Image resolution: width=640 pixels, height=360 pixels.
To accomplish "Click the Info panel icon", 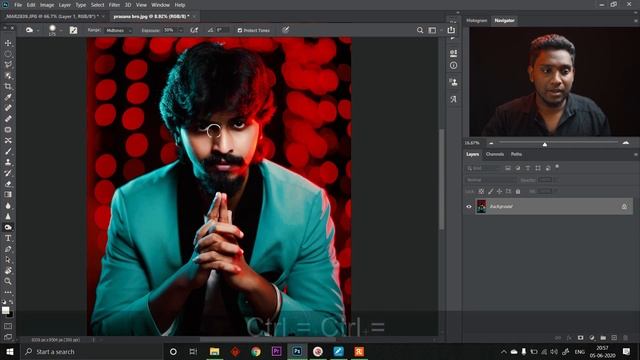I will (453, 65).
